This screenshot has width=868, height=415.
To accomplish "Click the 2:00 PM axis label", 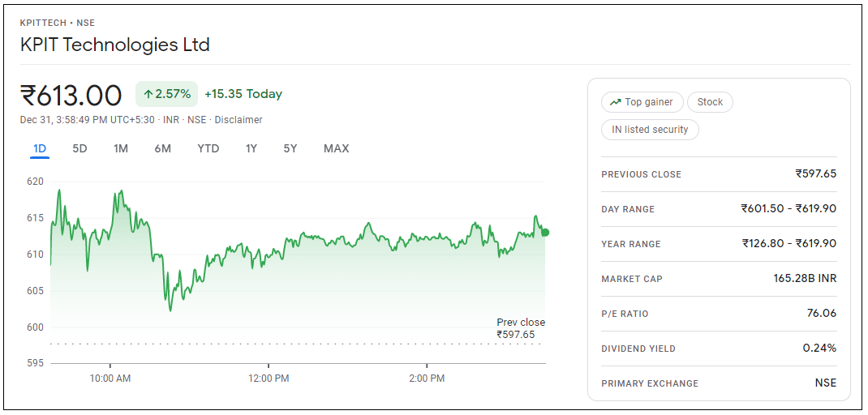I will [426, 379].
